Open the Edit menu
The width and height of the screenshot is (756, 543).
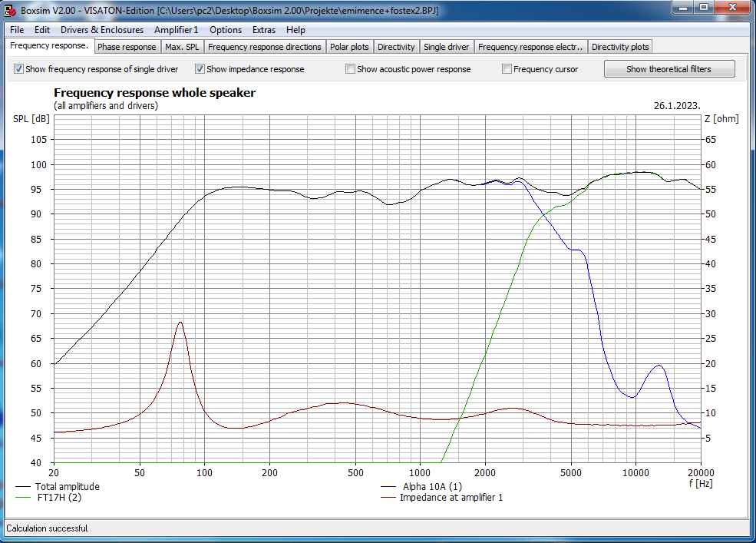(x=42, y=30)
